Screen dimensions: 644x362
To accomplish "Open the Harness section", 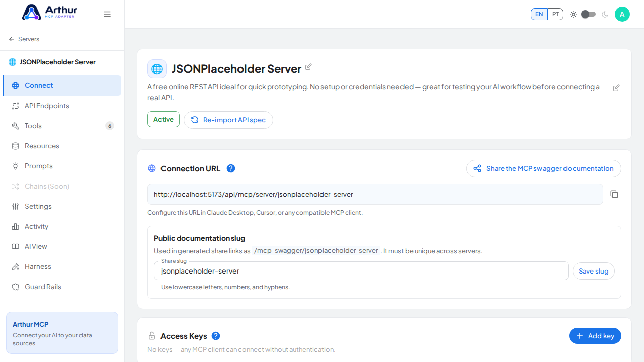I will point(62,266).
